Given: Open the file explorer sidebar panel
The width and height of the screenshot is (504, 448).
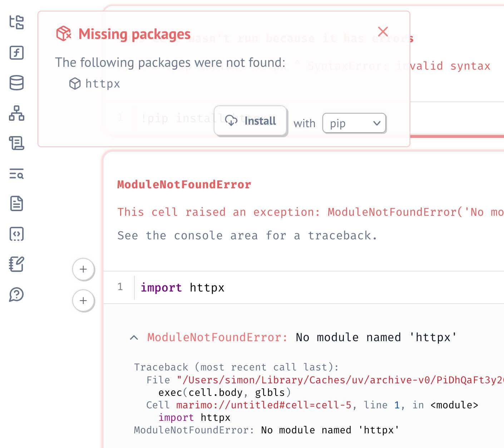Looking at the screenshot, I should click(16, 23).
